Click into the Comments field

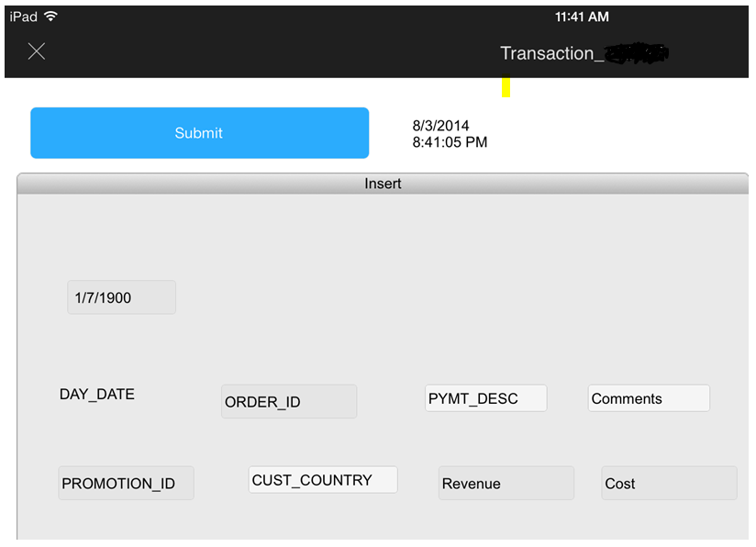(649, 398)
